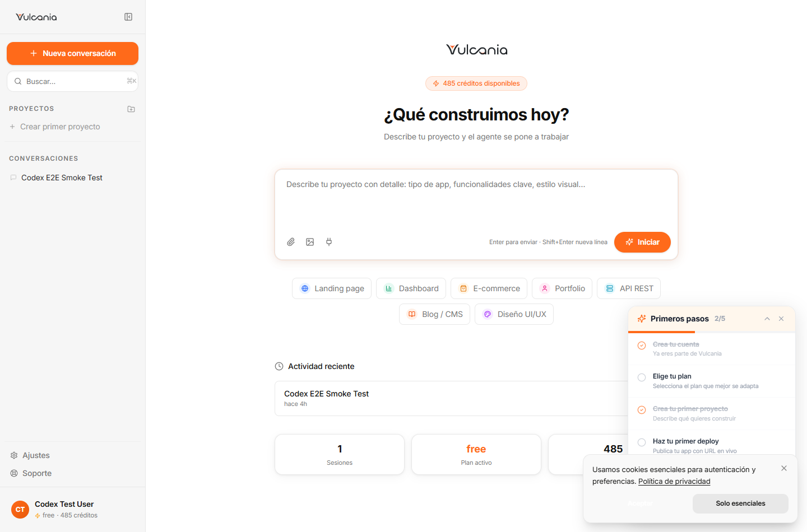
Task: Click the free Plan activo card
Action: 476,454
